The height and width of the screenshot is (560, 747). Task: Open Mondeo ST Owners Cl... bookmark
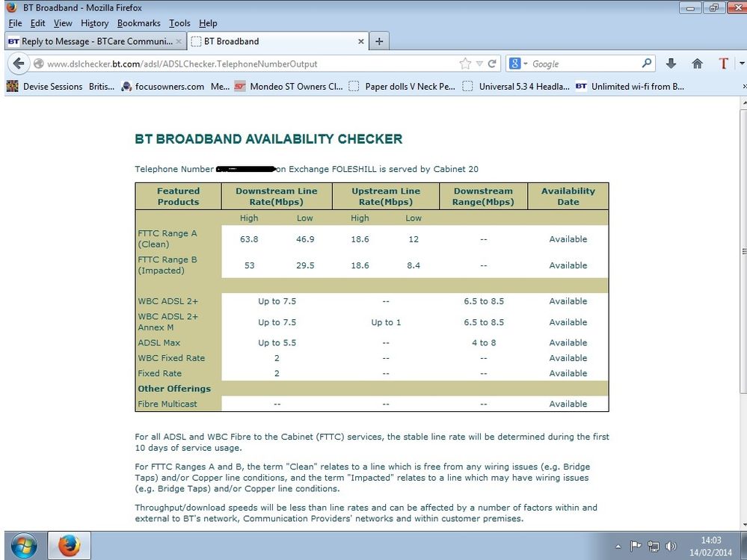click(x=289, y=86)
